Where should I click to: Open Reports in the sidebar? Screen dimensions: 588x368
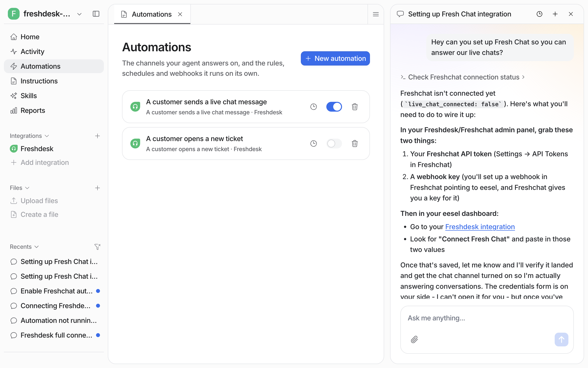click(54, 110)
